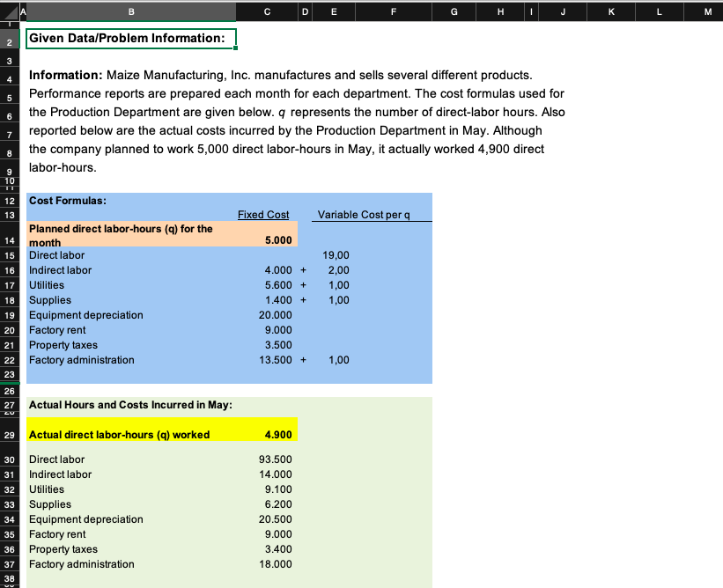Click the 'Factory administration' label in Cost Formulas
The image size is (723, 588).
82,360
